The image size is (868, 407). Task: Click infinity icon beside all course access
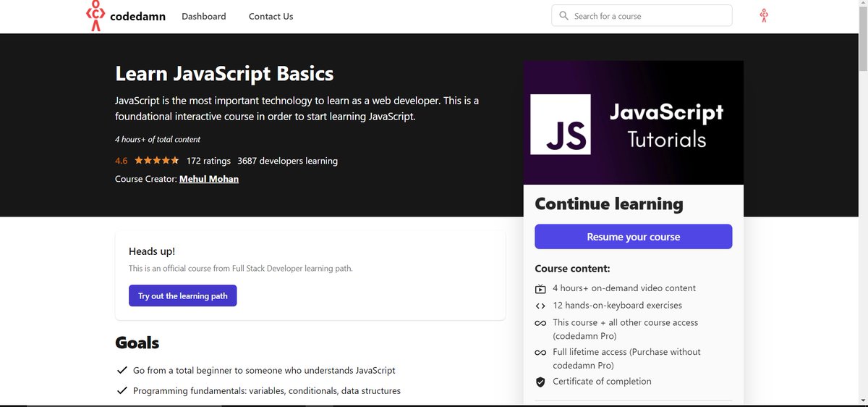click(540, 324)
